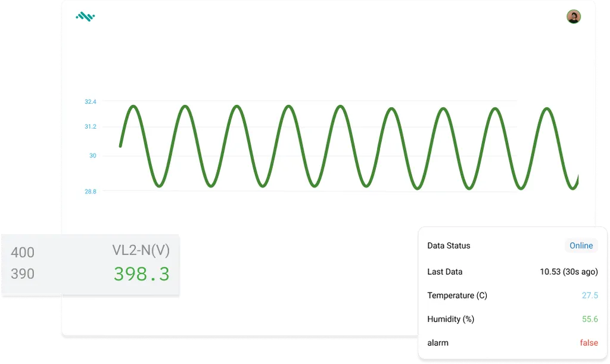Click the 28.8 y-axis label
The image size is (610, 364).
[90, 191]
